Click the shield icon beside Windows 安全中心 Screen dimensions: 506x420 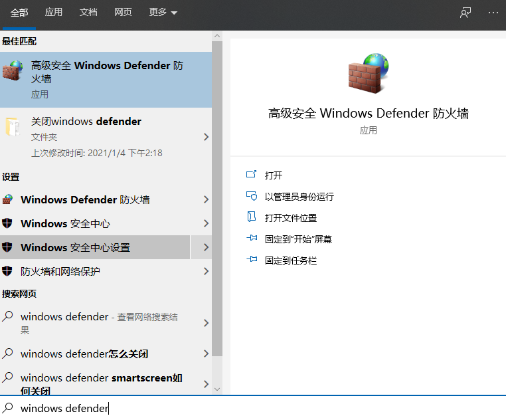(x=8, y=224)
